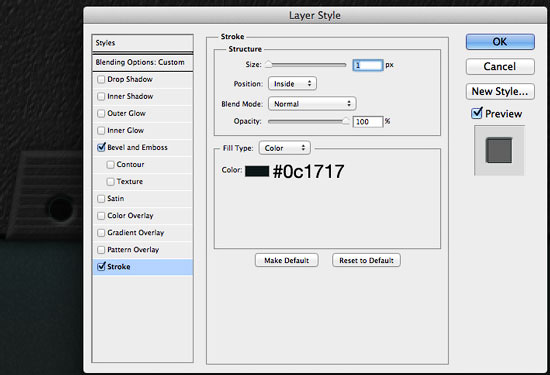Open the Fill Type dropdown set to Color
Image resolution: width=550 pixels, height=375 pixels.
[x=284, y=148]
